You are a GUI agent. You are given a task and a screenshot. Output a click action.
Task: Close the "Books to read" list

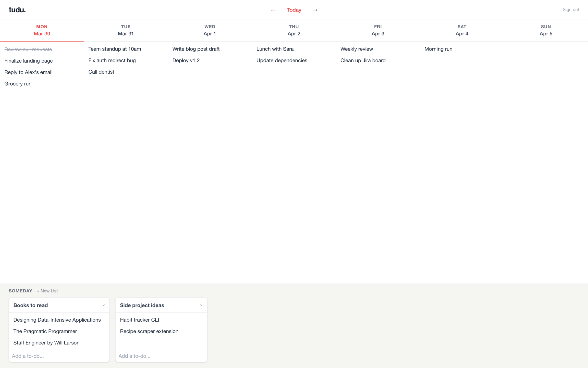pyautogui.click(x=103, y=305)
